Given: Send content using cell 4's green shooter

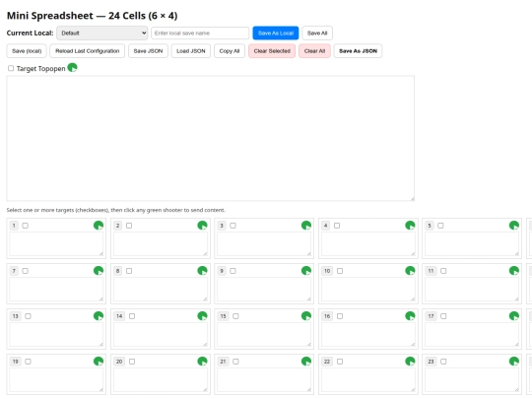Looking at the screenshot, I should point(410,226).
